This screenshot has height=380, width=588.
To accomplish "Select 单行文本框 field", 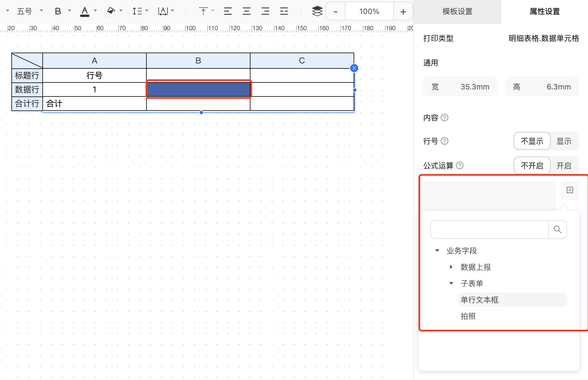I will click(x=513, y=300).
